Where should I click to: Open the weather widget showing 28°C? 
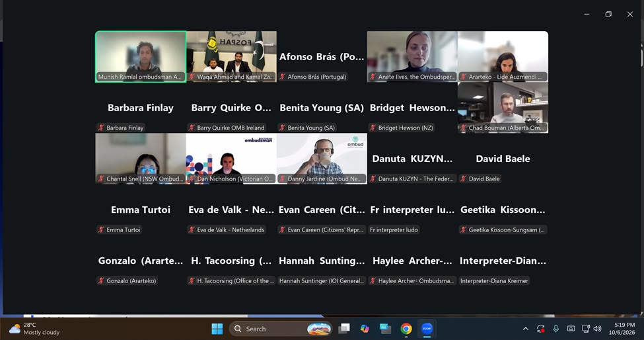[34, 329]
